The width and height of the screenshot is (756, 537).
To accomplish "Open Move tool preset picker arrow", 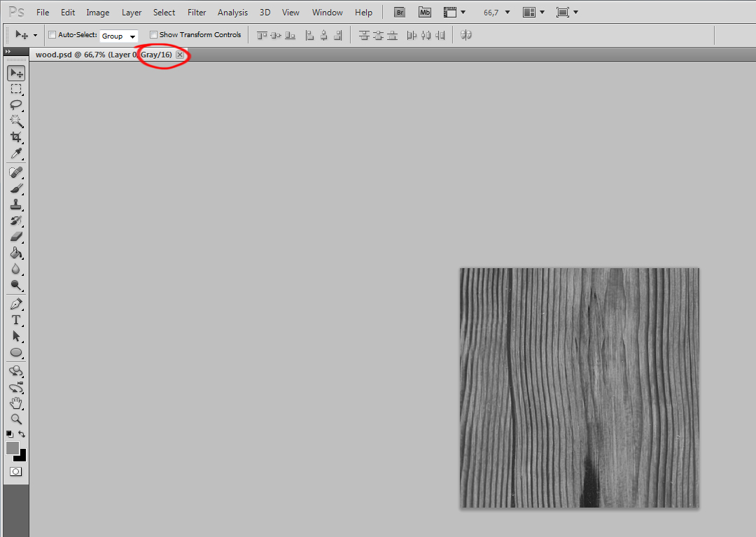I will [x=35, y=35].
